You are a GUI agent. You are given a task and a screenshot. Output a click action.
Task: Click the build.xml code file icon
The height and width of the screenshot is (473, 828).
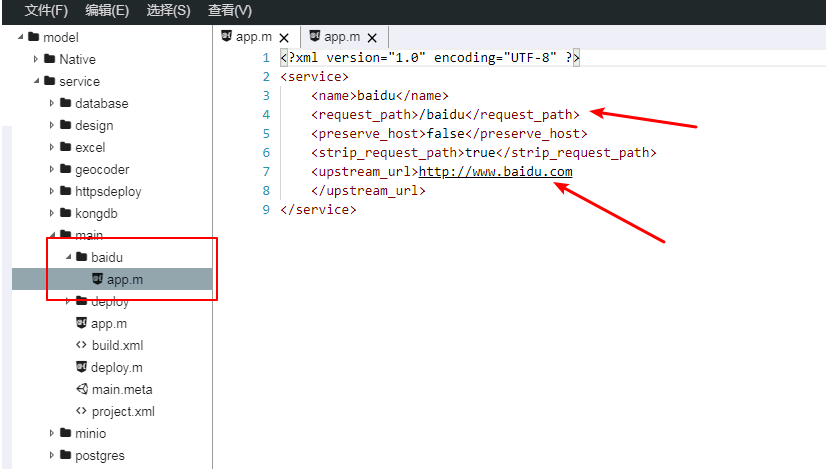[82, 345]
